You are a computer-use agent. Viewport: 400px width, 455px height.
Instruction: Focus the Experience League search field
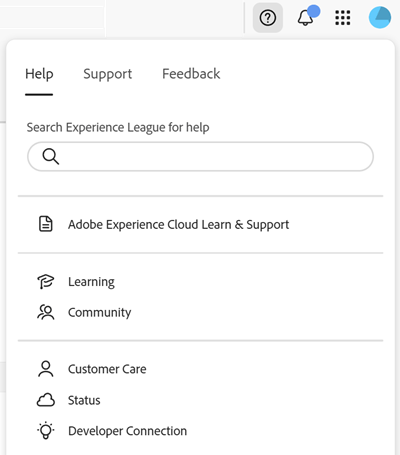click(x=200, y=156)
